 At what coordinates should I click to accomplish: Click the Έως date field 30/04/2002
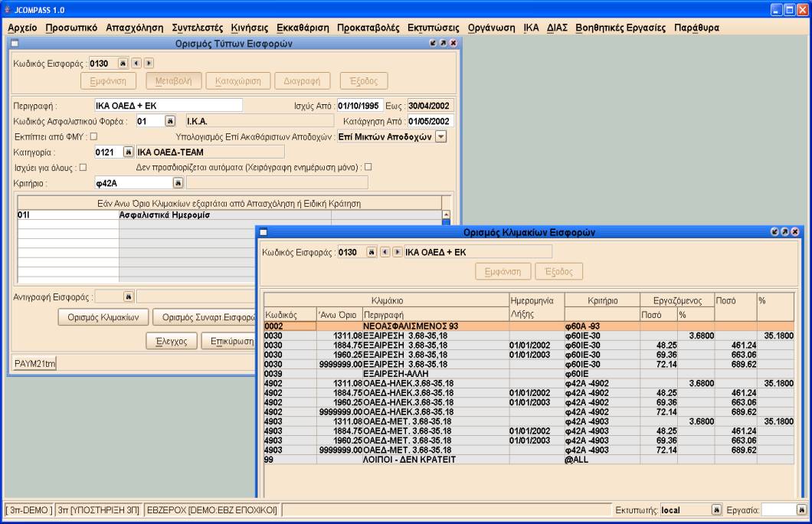(431, 106)
